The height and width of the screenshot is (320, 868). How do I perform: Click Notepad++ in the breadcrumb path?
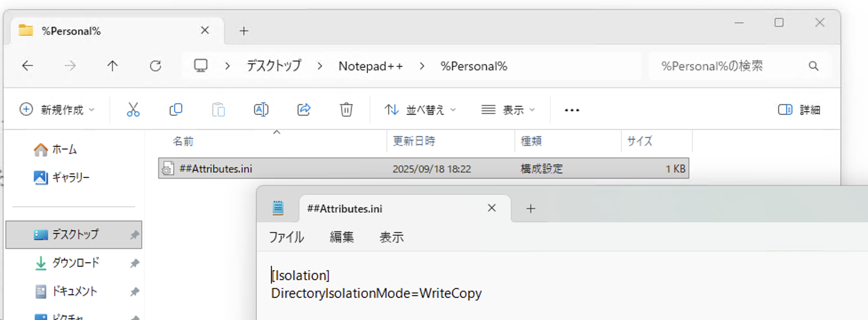click(370, 66)
